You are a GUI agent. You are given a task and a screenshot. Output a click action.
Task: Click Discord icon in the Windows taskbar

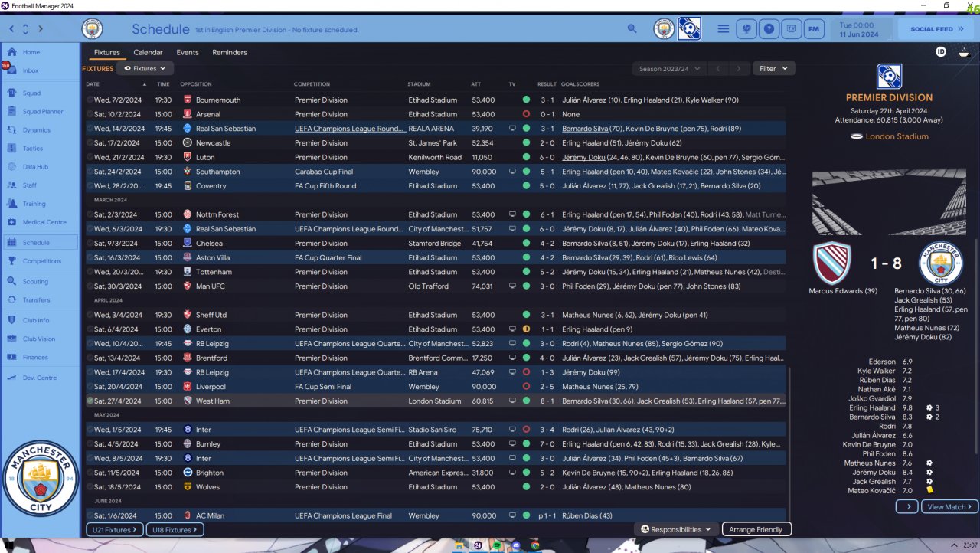(516, 545)
